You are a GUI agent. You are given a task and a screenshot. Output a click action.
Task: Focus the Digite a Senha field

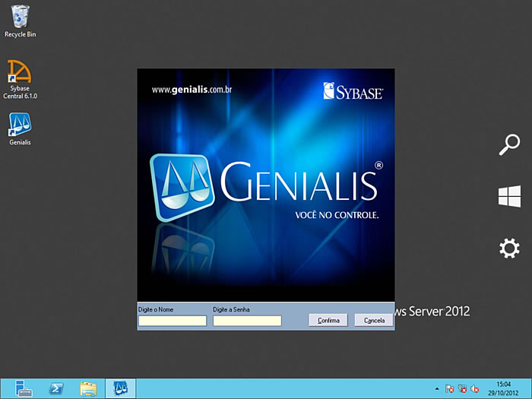[247, 321]
